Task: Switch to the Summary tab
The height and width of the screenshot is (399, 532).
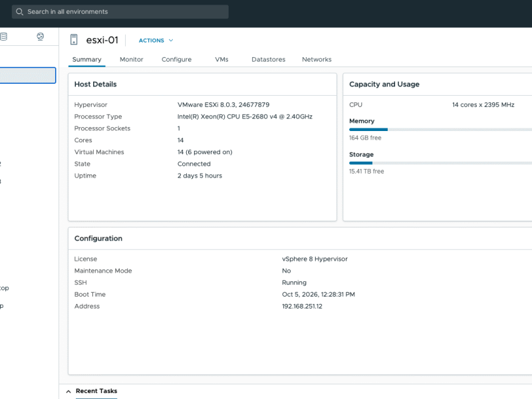Action: (x=87, y=59)
